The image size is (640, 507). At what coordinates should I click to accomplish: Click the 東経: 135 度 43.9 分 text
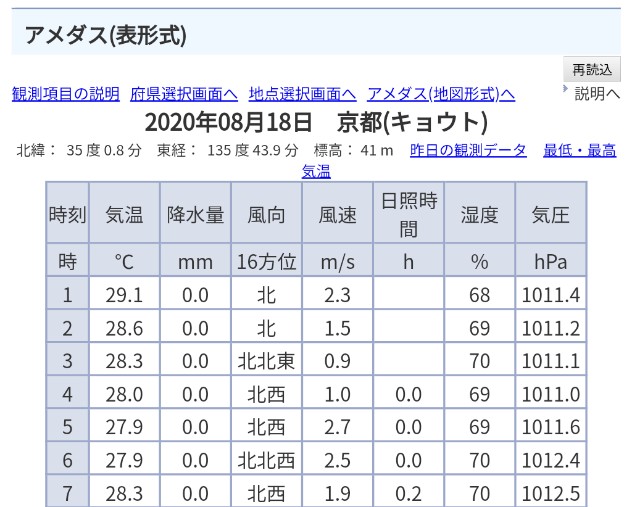[x=228, y=151]
